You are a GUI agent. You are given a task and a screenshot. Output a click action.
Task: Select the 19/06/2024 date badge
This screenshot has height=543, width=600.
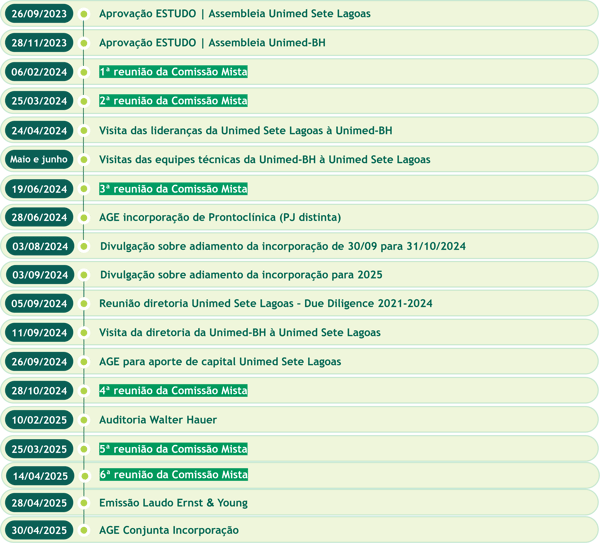click(39, 189)
